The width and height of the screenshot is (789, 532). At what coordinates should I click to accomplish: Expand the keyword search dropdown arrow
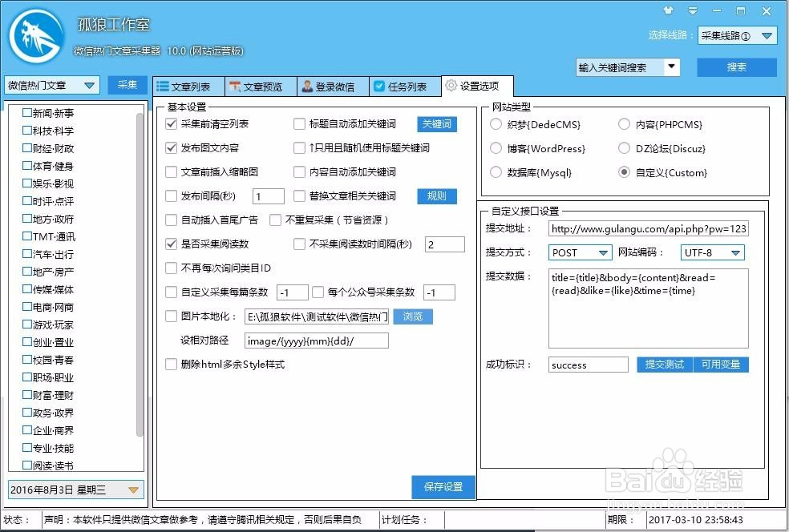point(671,66)
